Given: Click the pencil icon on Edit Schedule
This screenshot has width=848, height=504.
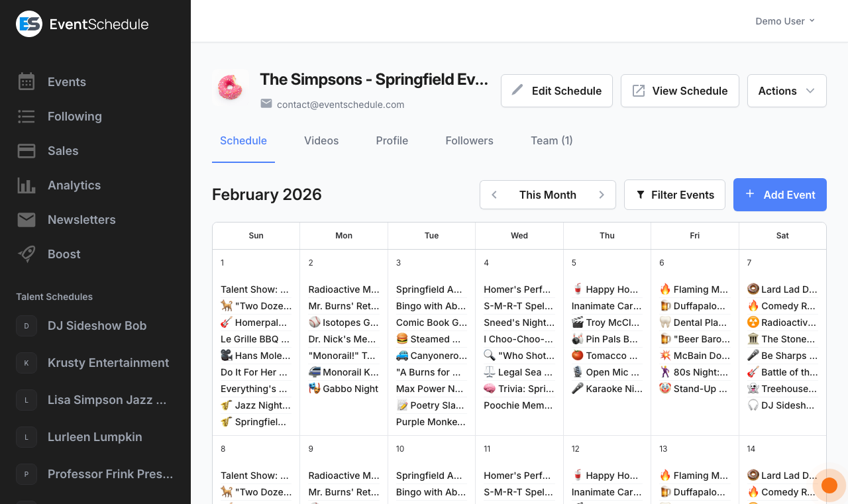Looking at the screenshot, I should [518, 90].
